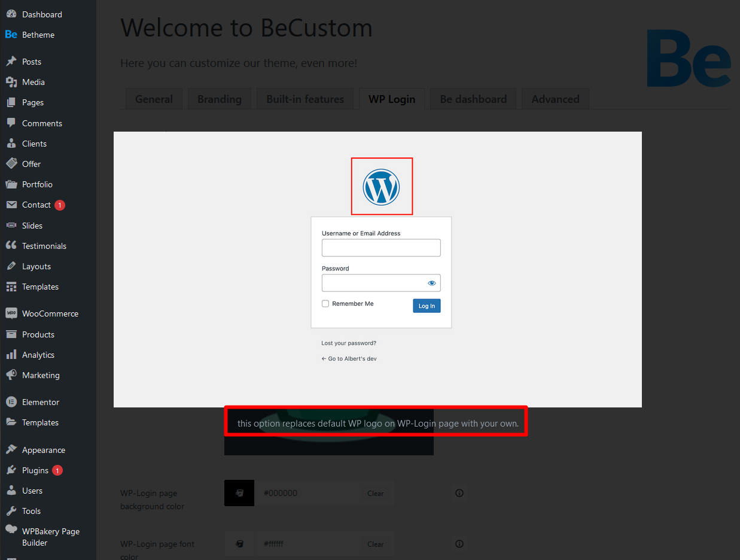This screenshot has height=560, width=740.
Task: Open the Built-in features tab
Action: (305, 99)
